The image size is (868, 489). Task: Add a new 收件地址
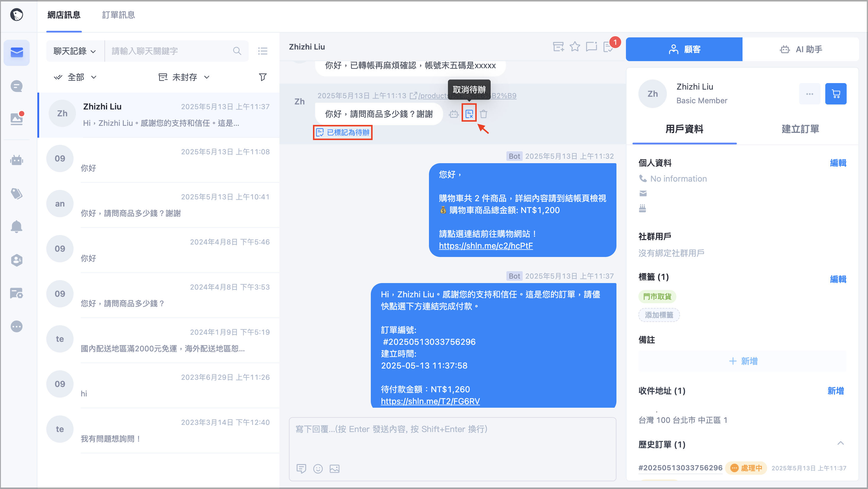click(836, 391)
